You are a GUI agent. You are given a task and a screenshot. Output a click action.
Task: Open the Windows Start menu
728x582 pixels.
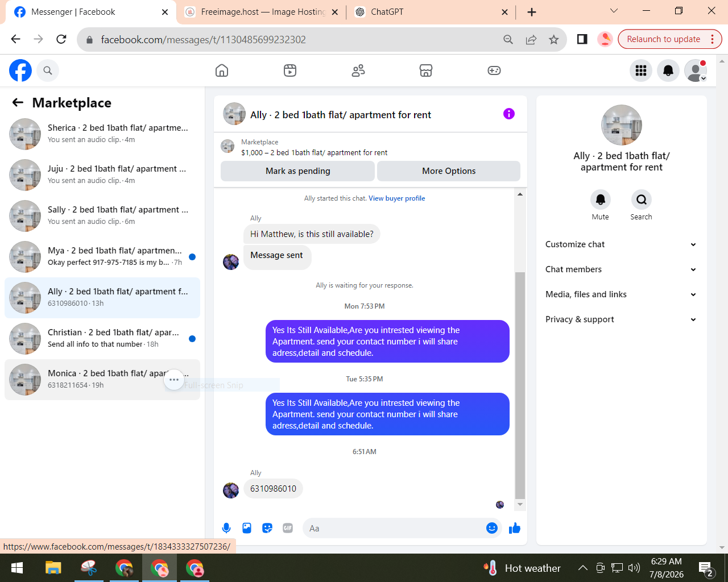point(17,568)
